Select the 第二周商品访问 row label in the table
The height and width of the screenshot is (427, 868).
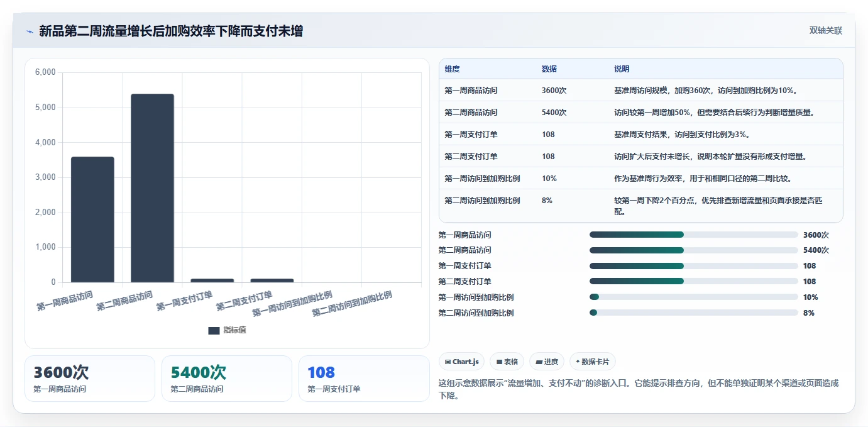click(x=471, y=113)
